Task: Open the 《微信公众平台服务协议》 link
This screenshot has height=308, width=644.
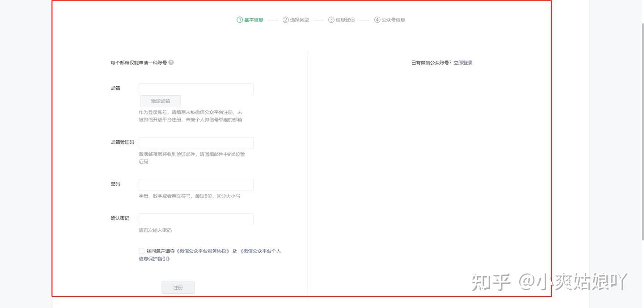Action: 203,251
